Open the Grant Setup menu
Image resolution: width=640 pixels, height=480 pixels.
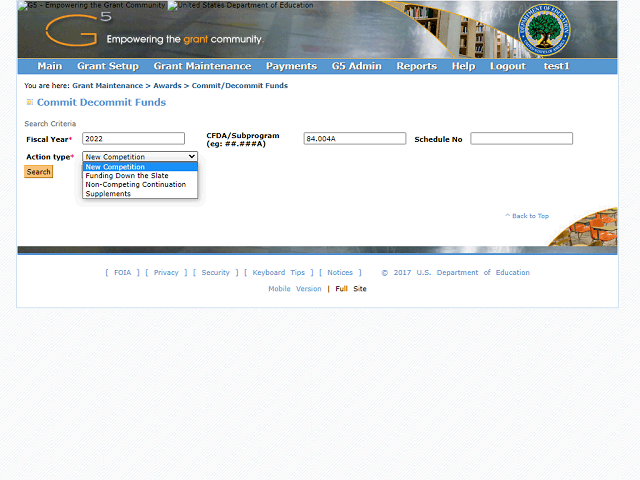click(108, 66)
